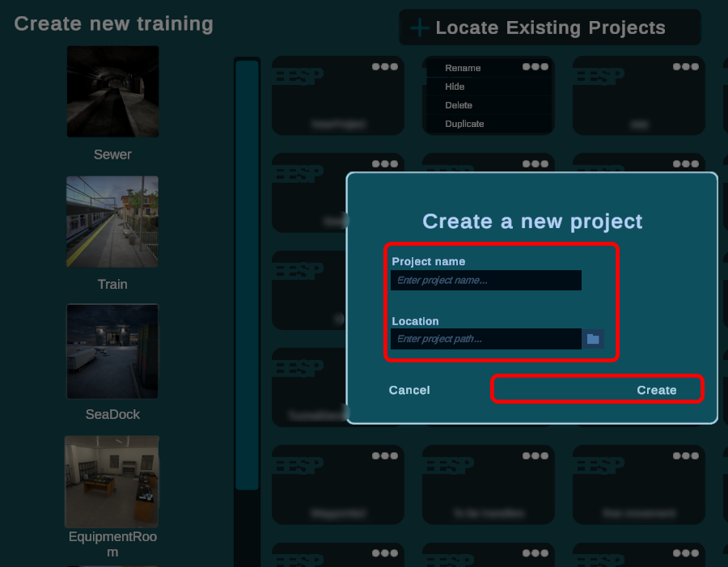Click the Location project path field

tap(485, 339)
